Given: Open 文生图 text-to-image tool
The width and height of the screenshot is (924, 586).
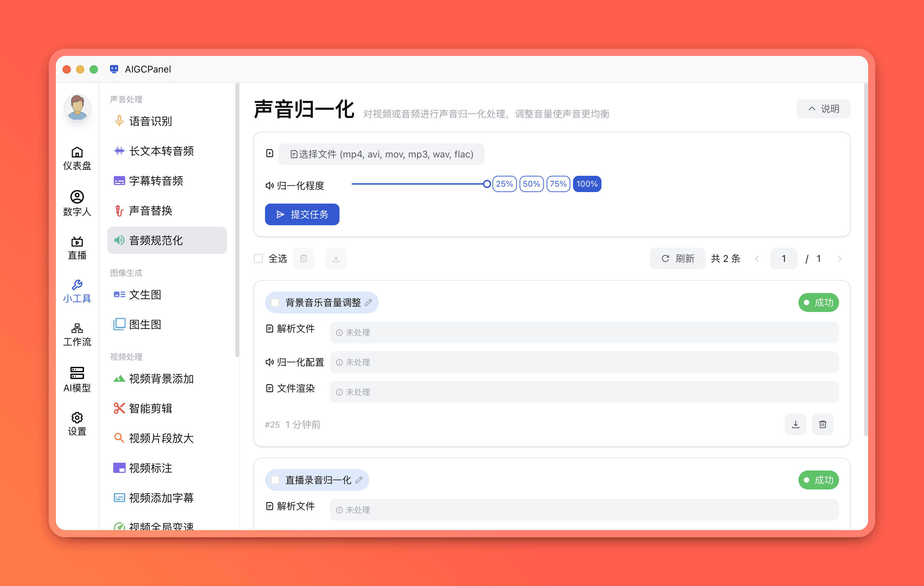Looking at the screenshot, I should coord(167,295).
